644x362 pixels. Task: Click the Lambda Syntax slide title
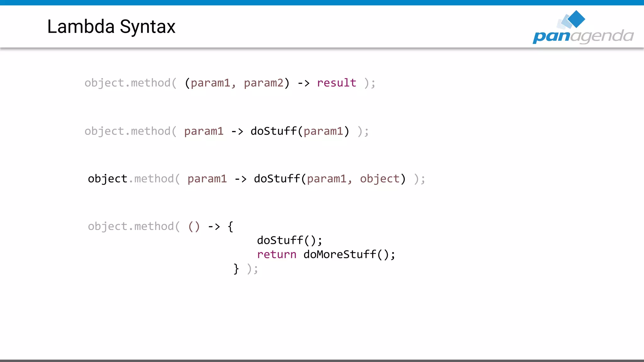[111, 27]
